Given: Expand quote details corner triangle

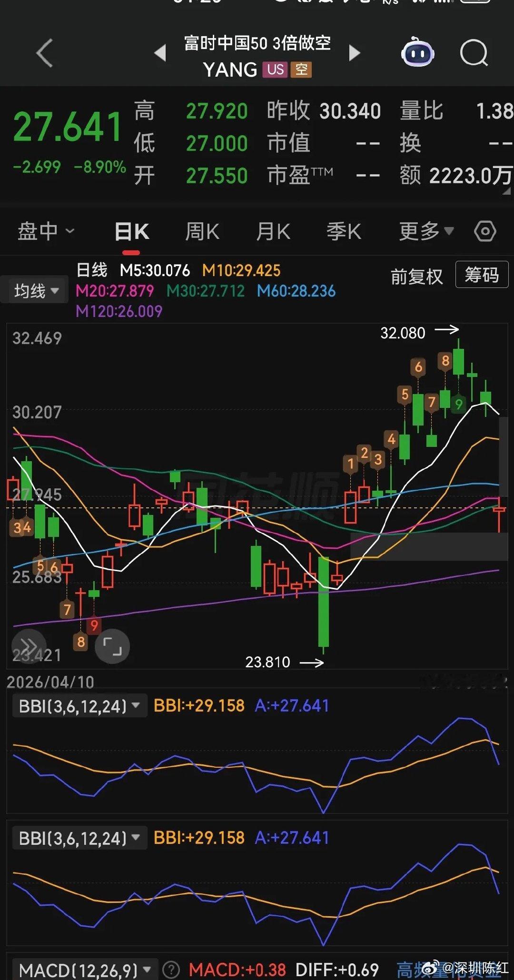Looking at the screenshot, I should point(506,191).
